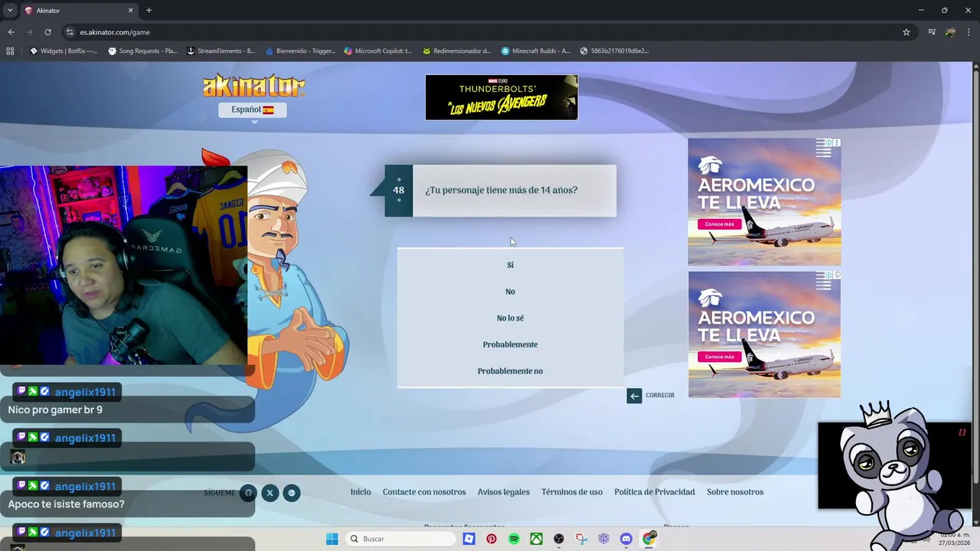This screenshot has width=980, height=551.
Task: Open Discord from the taskbar
Action: click(626, 539)
